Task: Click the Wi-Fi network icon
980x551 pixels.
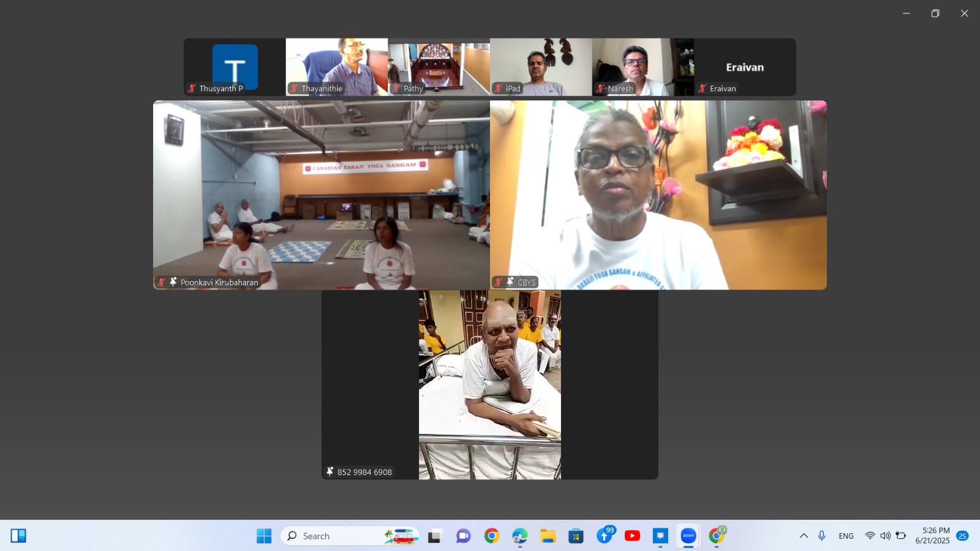Action: pos(870,536)
